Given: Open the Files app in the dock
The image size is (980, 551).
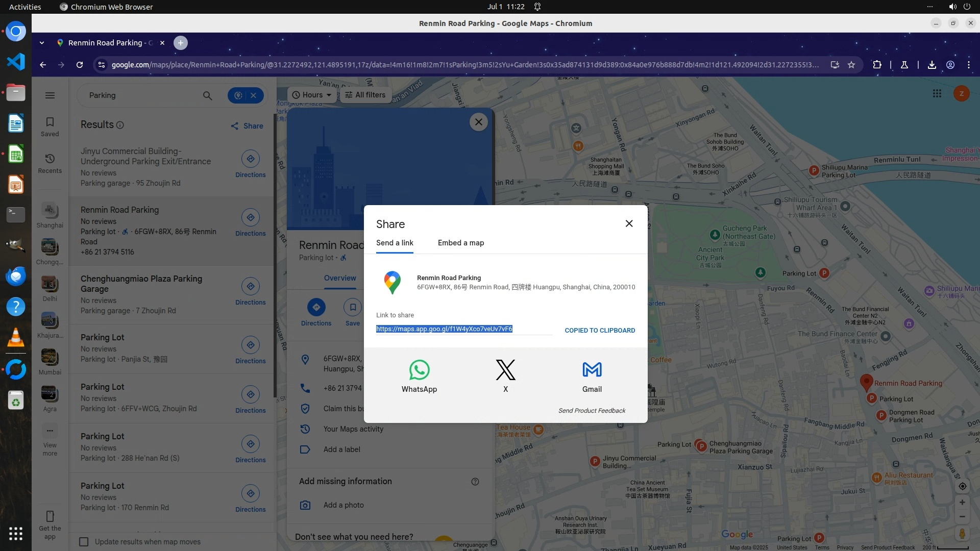Looking at the screenshot, I should 15,93.
